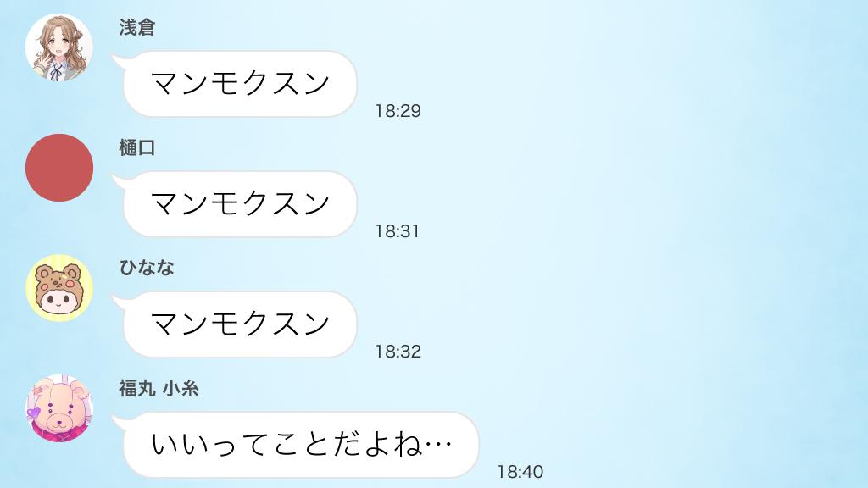Click the tail of 樋口's speech bubble
The width and height of the screenshot is (868, 488).
point(119,181)
